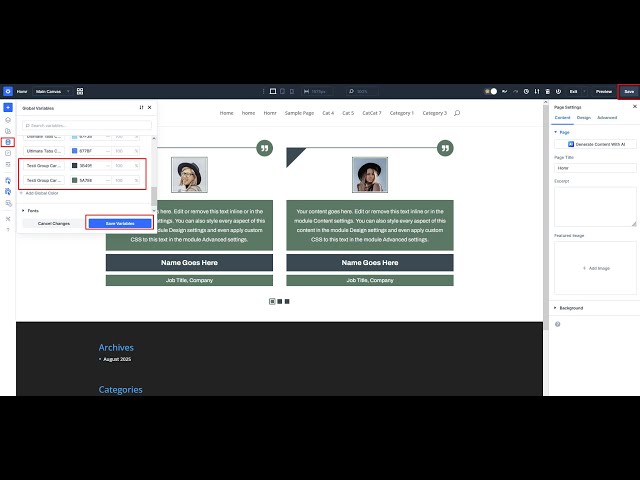Click the redo arrow icon
The image size is (640, 480).
pos(516,91)
